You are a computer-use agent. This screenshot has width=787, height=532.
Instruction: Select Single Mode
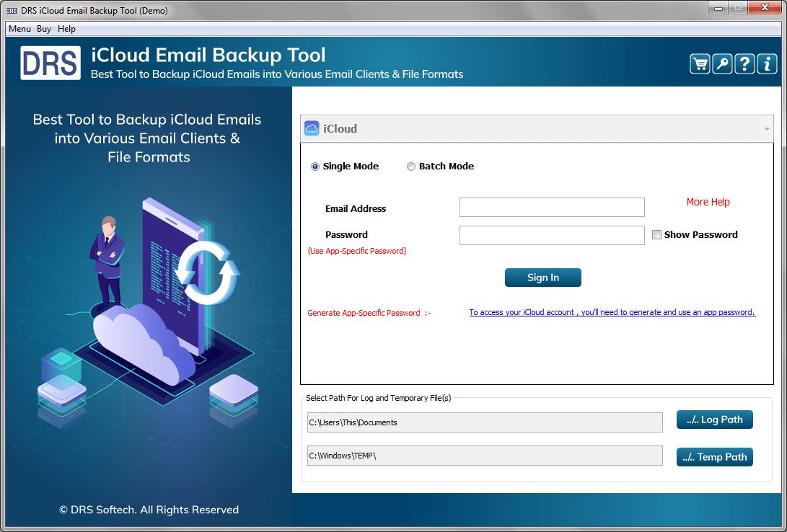[x=315, y=166]
